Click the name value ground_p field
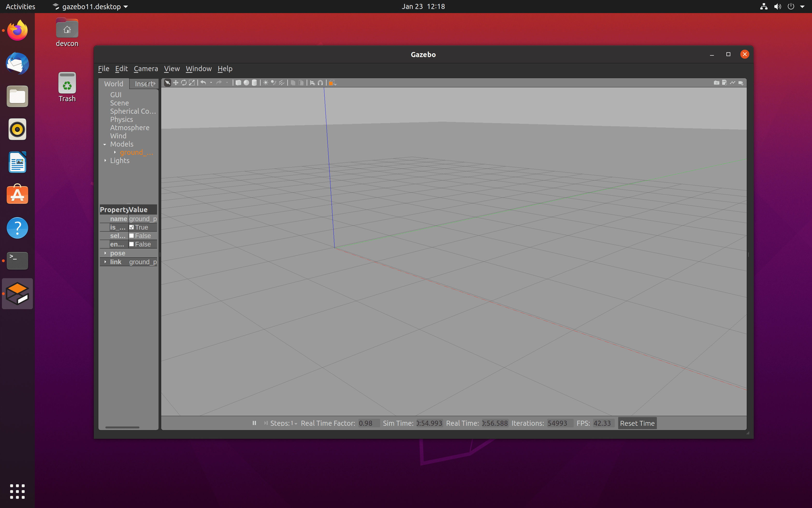Image resolution: width=812 pixels, height=508 pixels. 143,219
